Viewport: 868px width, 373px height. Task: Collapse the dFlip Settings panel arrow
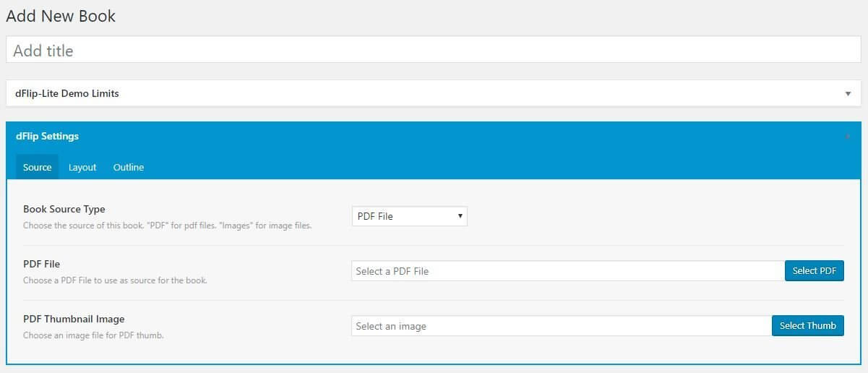point(848,137)
